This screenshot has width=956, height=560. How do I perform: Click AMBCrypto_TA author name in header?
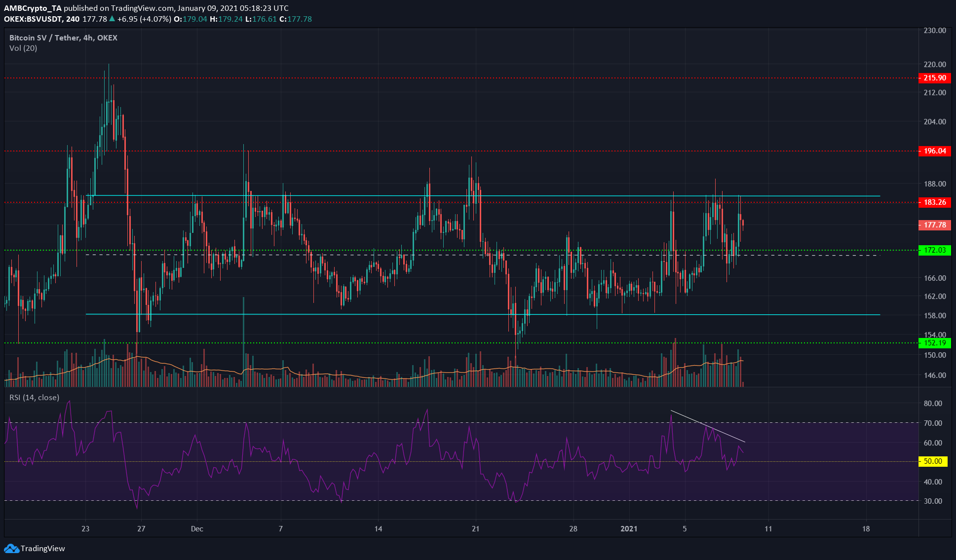(33, 8)
